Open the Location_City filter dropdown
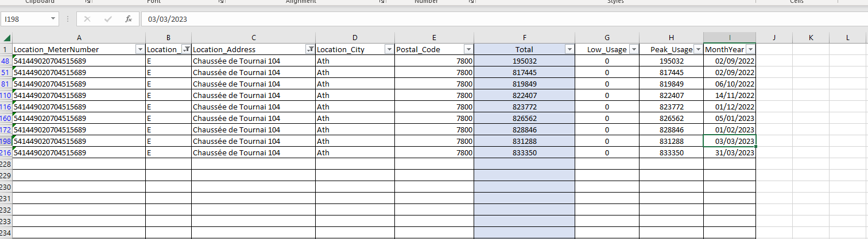 pos(389,50)
